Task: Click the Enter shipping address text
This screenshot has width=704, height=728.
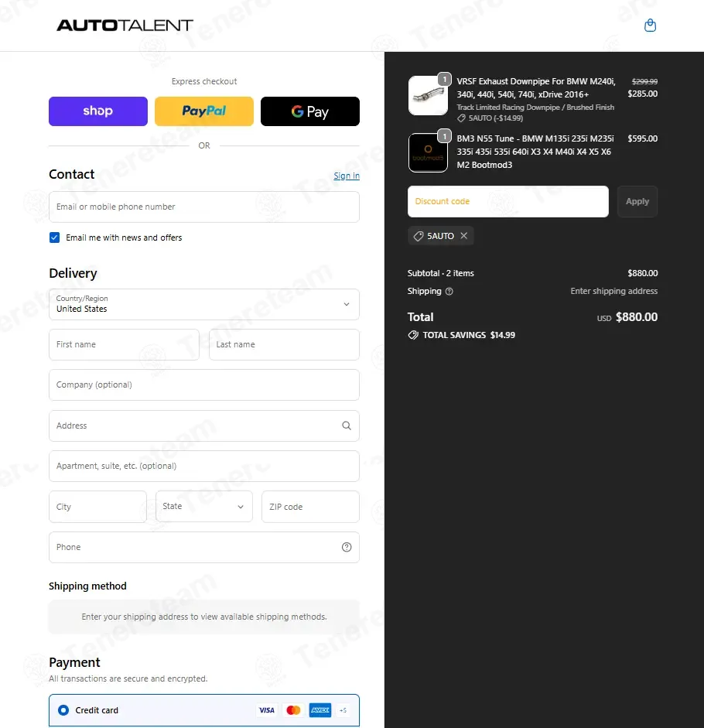Action: pyautogui.click(x=614, y=291)
